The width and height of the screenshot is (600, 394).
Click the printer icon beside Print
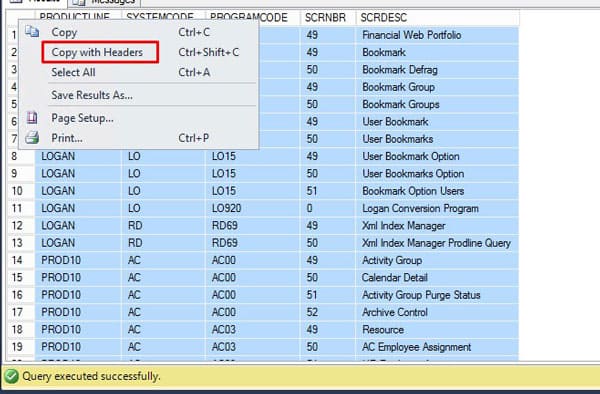pos(32,138)
